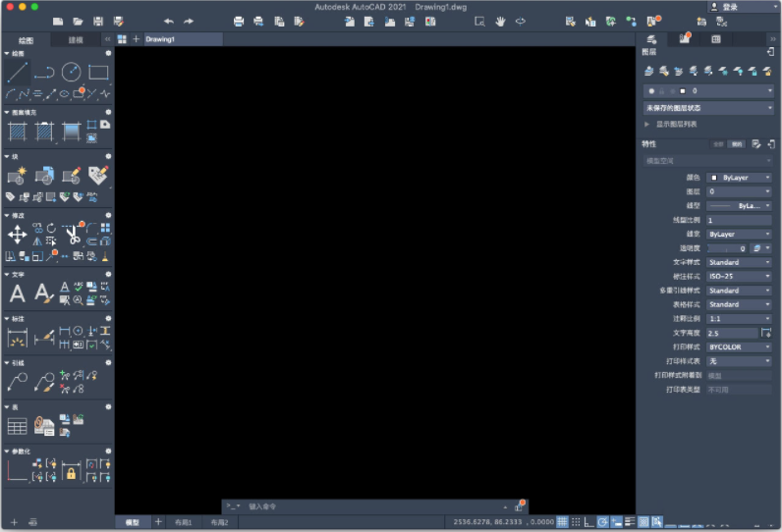This screenshot has height=532, width=782.
Task: Select the Multiline Text tool
Action: (18, 293)
